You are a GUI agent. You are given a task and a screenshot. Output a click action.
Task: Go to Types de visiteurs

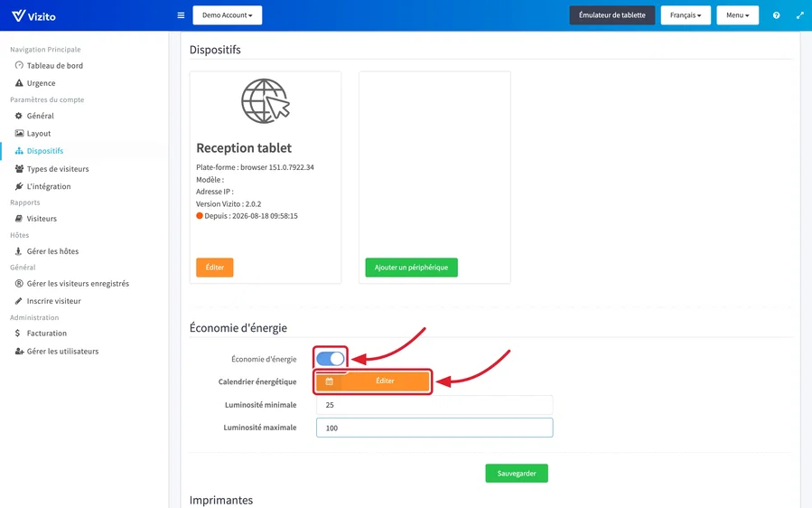click(x=58, y=169)
